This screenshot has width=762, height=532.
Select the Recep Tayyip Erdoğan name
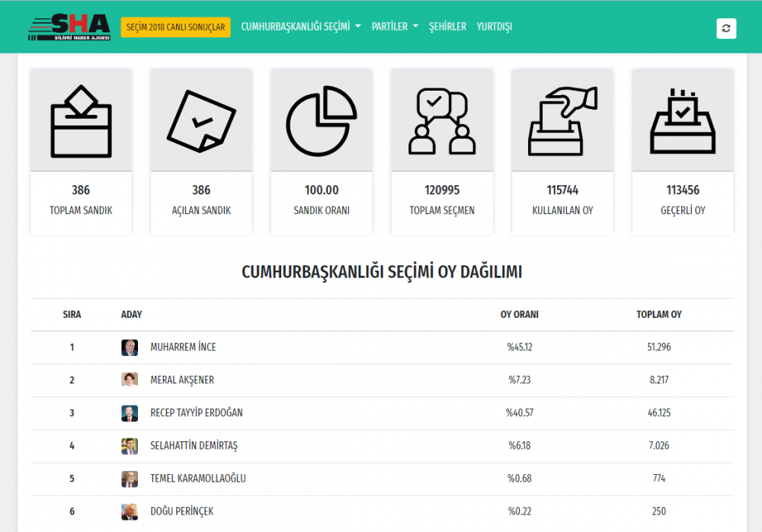pyautogui.click(x=197, y=413)
